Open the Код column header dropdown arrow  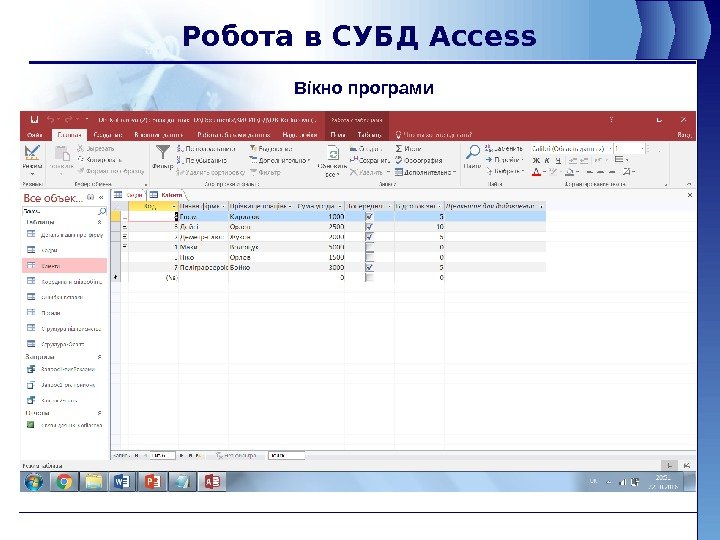point(174,207)
